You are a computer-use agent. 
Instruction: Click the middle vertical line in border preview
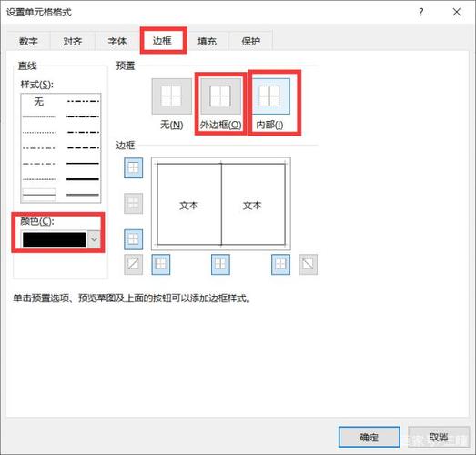tap(221, 204)
